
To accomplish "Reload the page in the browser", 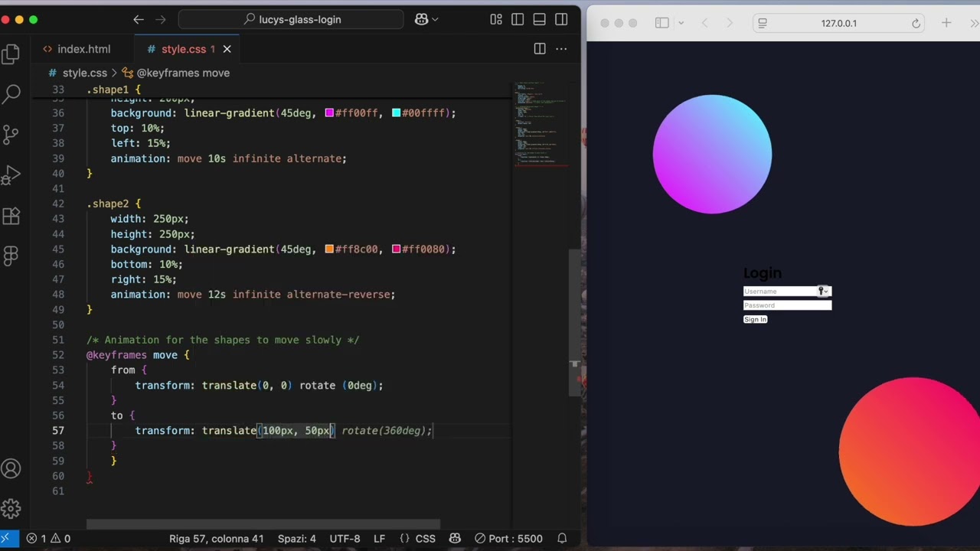I will click(916, 23).
